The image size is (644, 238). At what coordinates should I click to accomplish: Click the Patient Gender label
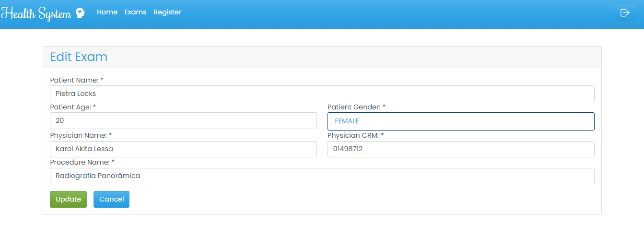point(356,107)
